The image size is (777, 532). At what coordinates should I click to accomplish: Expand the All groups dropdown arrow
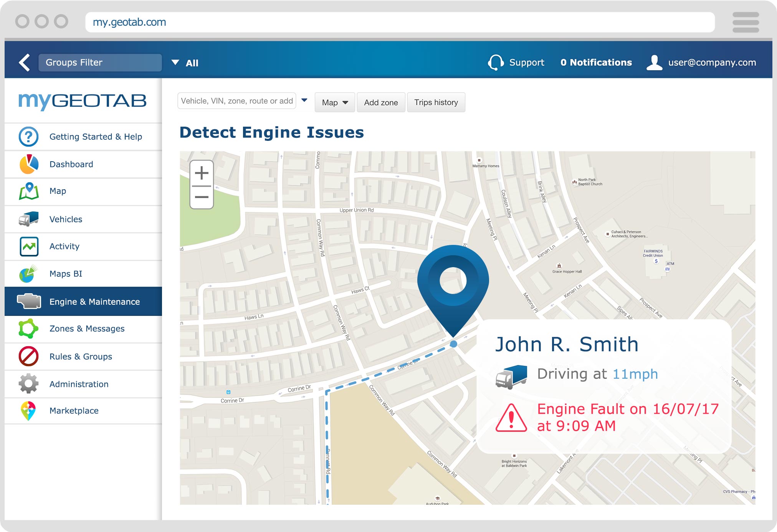click(175, 62)
